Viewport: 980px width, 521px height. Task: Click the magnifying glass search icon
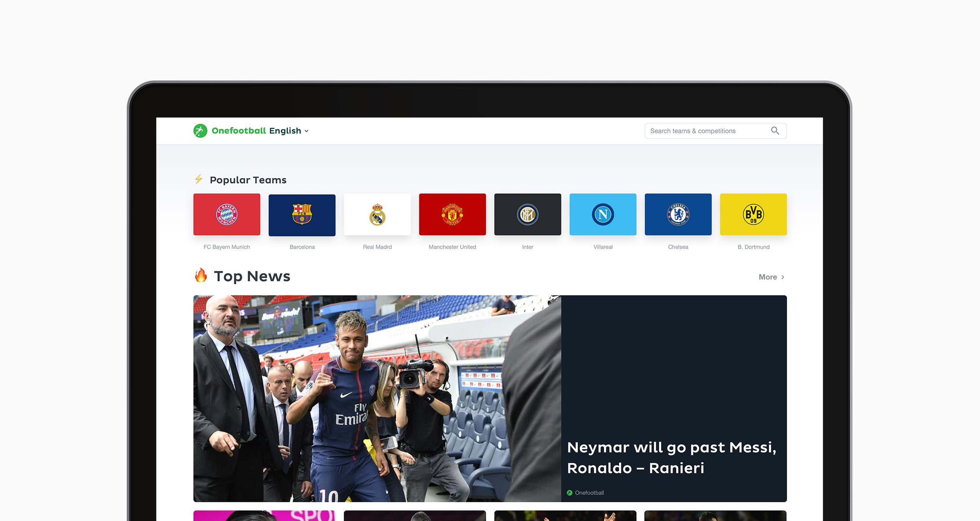pyautogui.click(x=775, y=131)
